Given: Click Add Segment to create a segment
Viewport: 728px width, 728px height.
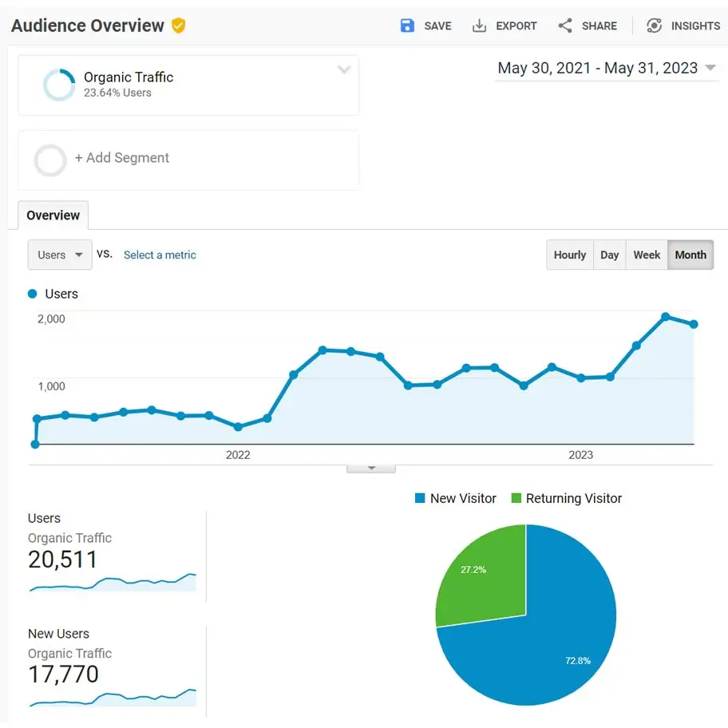Looking at the screenshot, I should [x=122, y=159].
